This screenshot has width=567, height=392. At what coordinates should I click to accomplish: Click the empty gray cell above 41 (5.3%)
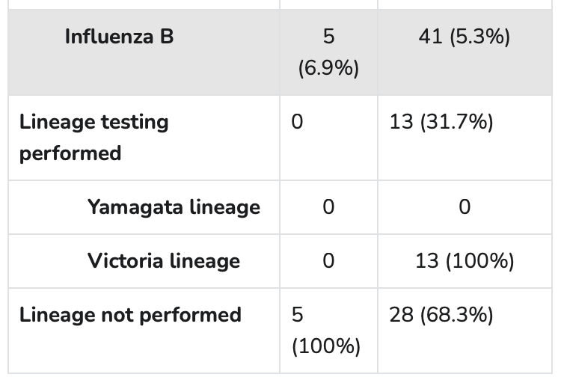tap(464, 4)
